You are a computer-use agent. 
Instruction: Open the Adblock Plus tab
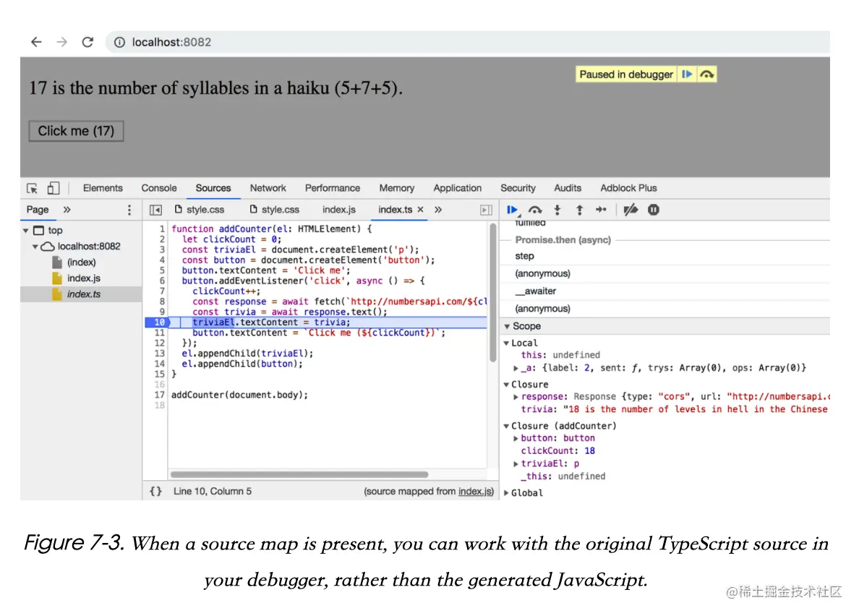(x=628, y=188)
